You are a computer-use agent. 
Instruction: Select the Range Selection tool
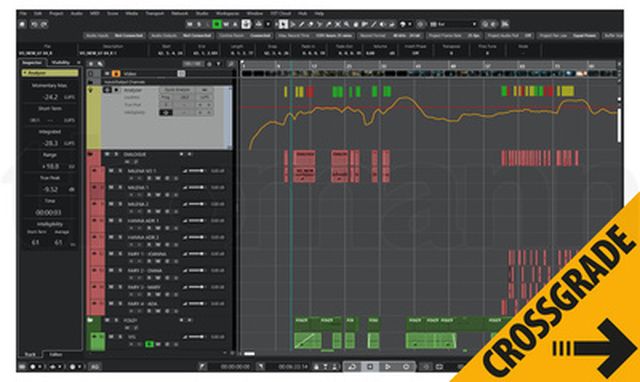point(292,24)
